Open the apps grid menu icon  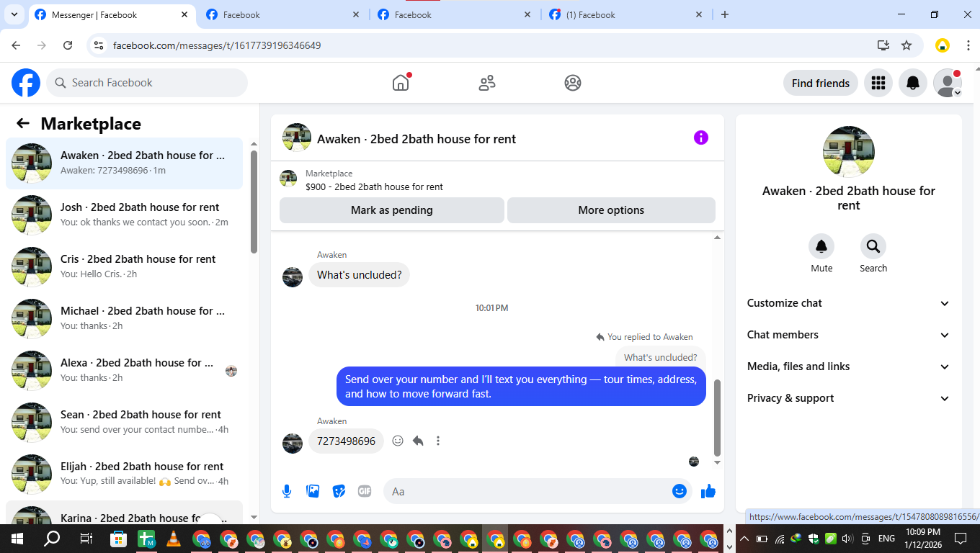(878, 83)
